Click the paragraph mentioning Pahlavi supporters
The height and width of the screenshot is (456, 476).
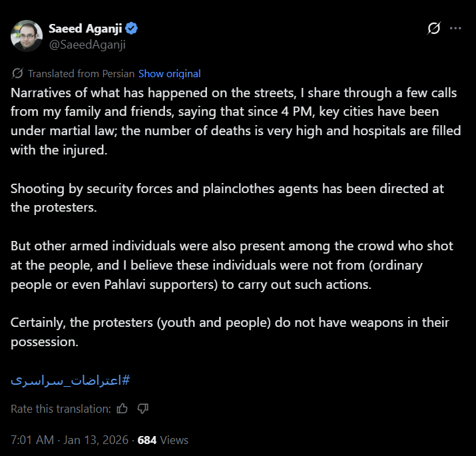point(233,264)
